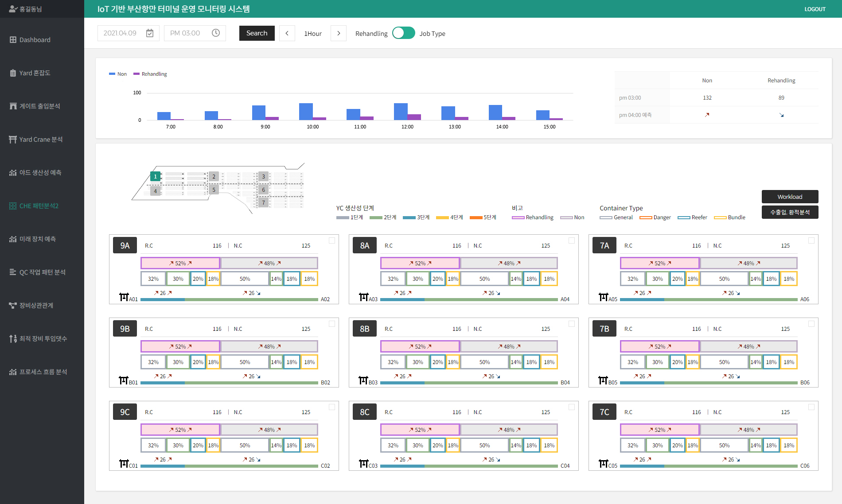Toggle the Rehandling / Job Type switch
The width and height of the screenshot is (842, 504).
click(403, 33)
